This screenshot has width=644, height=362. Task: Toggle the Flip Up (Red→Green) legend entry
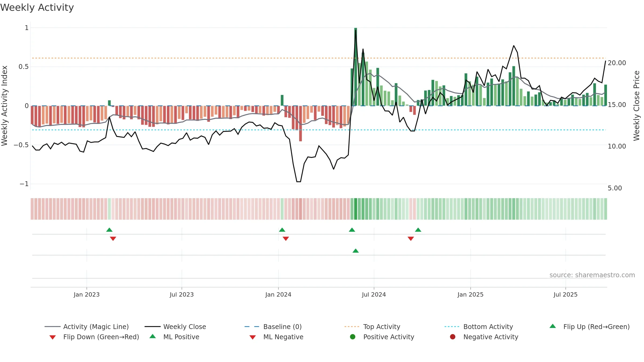coord(590,327)
